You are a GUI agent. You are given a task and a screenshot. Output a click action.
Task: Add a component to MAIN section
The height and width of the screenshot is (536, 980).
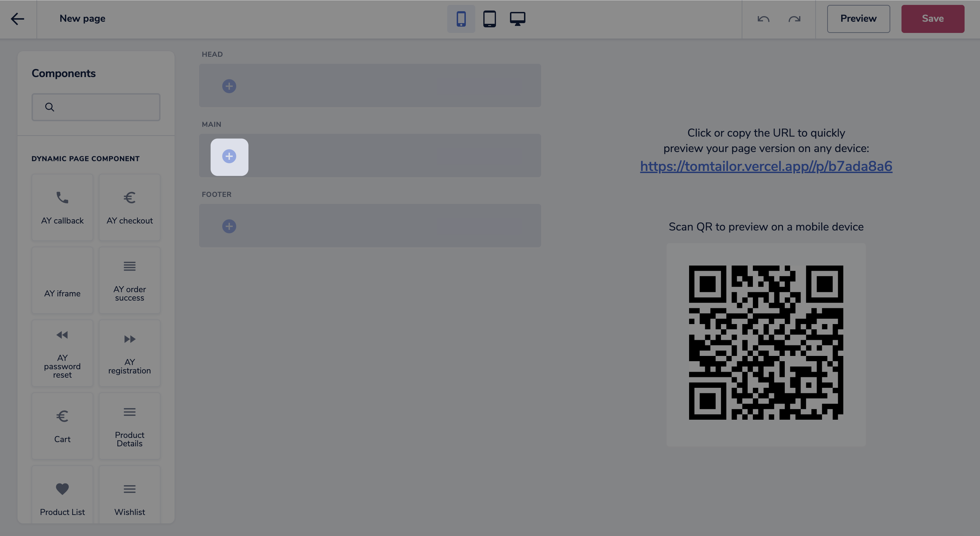coord(229,156)
